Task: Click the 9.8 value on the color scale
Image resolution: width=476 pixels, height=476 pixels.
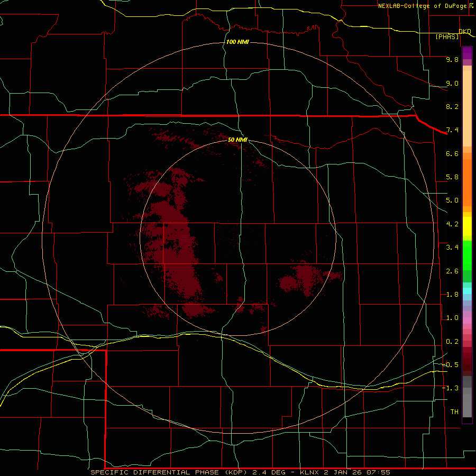Action: (x=452, y=59)
